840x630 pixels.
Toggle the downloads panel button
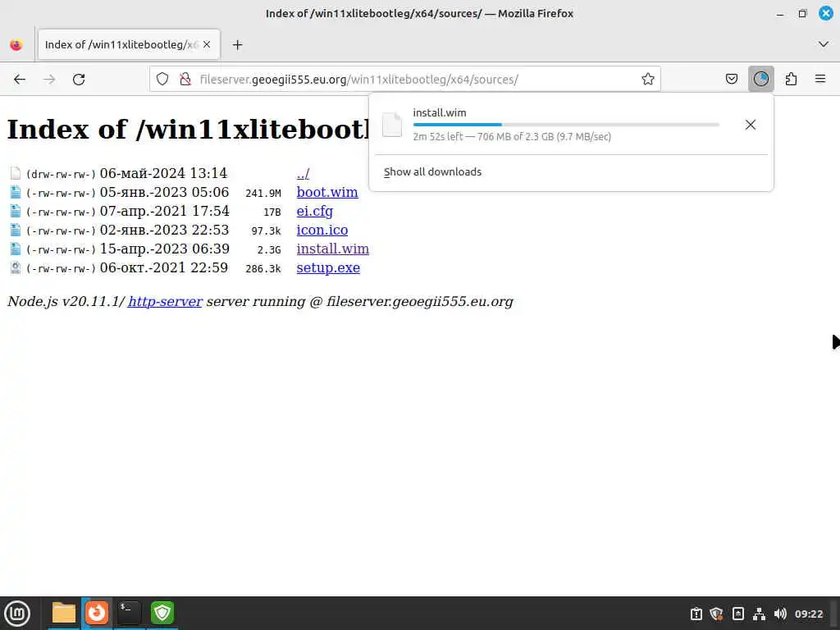(x=760, y=80)
